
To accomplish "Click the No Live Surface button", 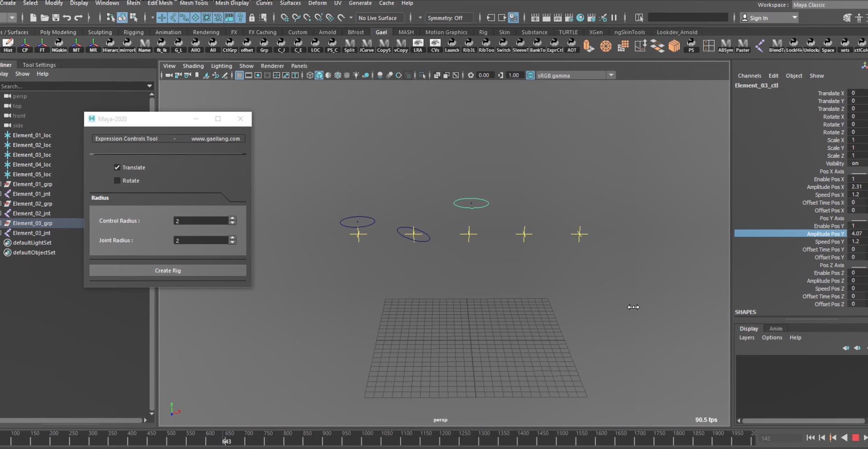I will point(377,18).
